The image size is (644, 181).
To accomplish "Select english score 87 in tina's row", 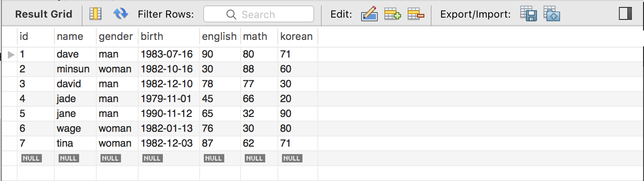I will [x=220, y=143].
